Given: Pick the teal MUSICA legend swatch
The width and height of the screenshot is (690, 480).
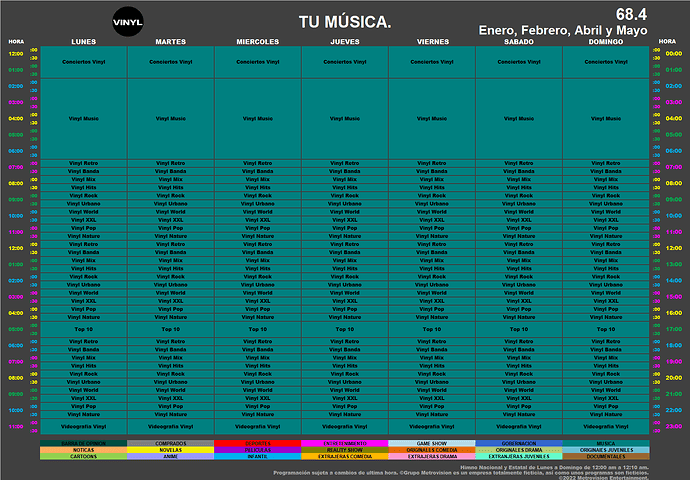Looking at the screenshot, I should pos(606,443).
